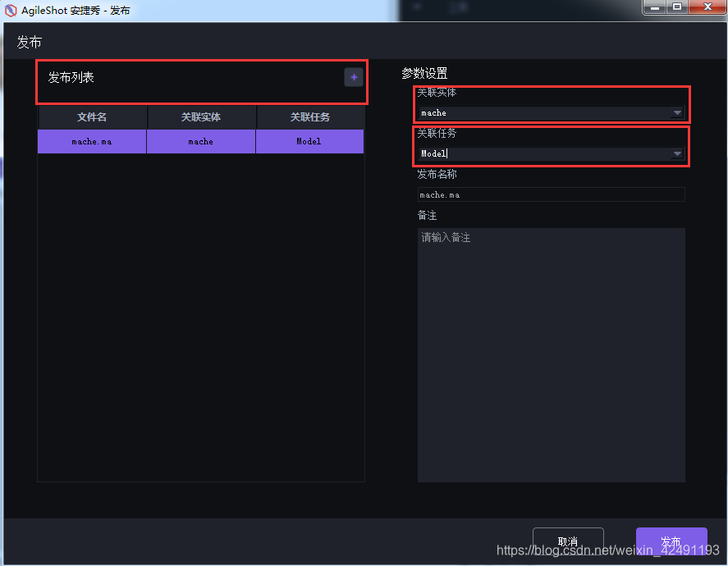
Task: Click the AgileShot app logo in title bar
Action: click(x=10, y=10)
